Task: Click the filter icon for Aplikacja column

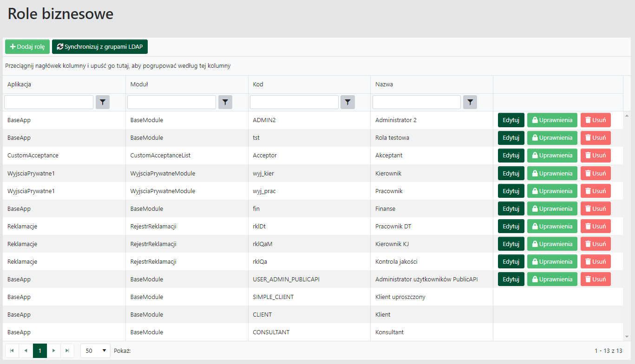Action: point(103,102)
